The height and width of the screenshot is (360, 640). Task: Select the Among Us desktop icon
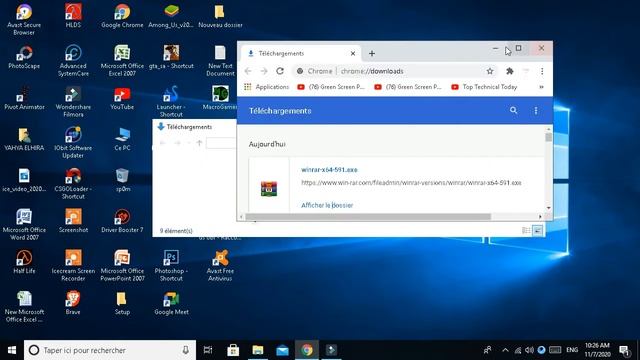(171, 16)
